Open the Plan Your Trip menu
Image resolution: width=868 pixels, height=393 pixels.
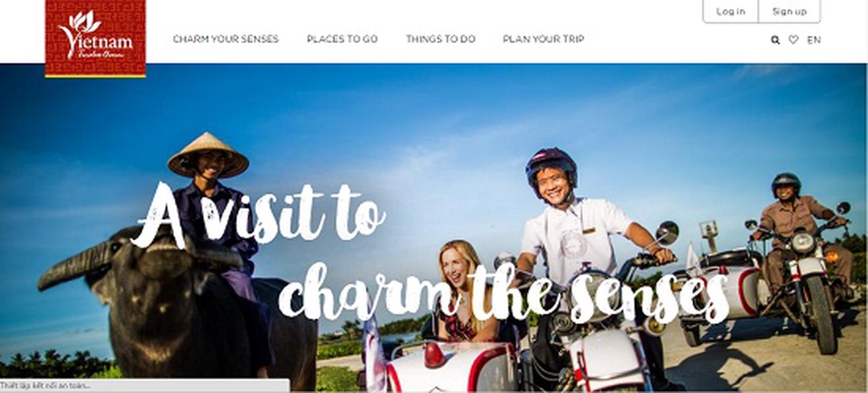click(x=544, y=39)
